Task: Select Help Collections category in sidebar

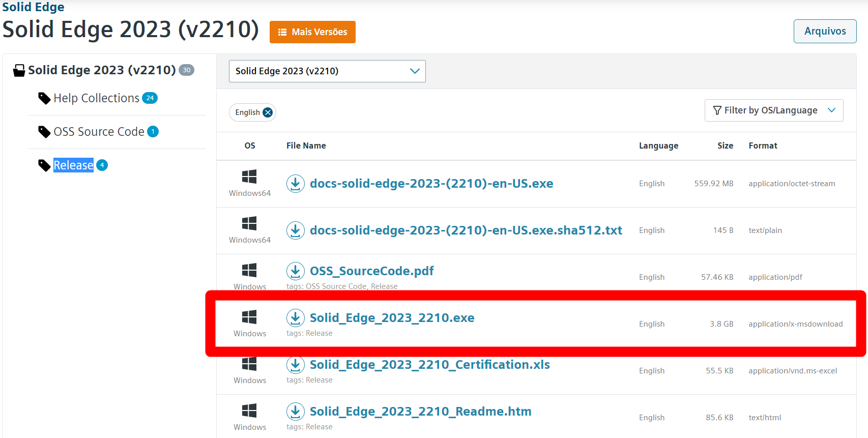Action: coord(97,98)
